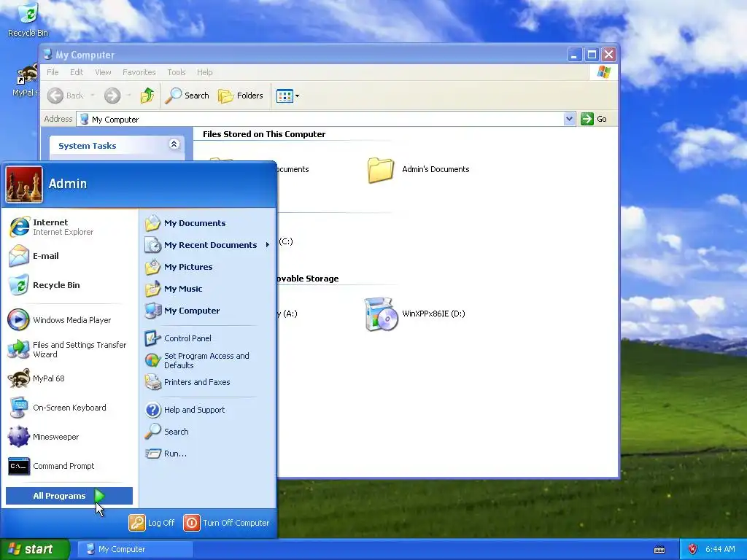Click the Up folder toolbar icon
The height and width of the screenshot is (560, 747).
click(x=147, y=96)
